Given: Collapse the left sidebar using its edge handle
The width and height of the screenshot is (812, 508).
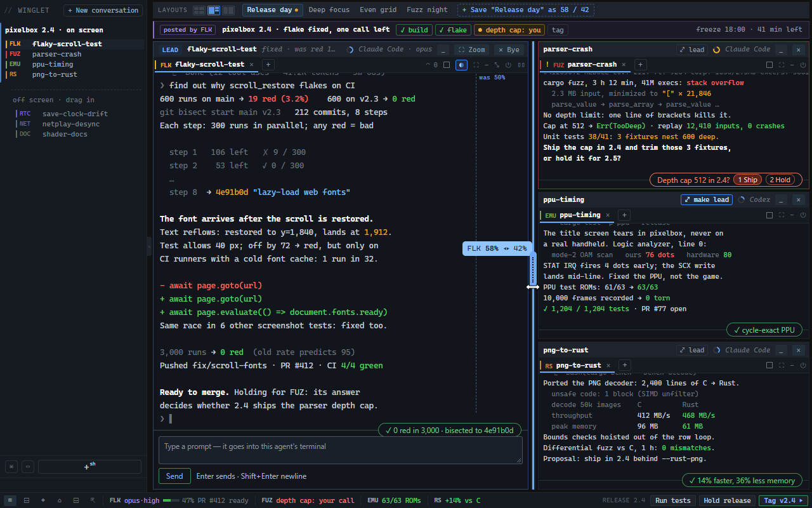Looking at the screenshot, I should [x=149, y=246].
